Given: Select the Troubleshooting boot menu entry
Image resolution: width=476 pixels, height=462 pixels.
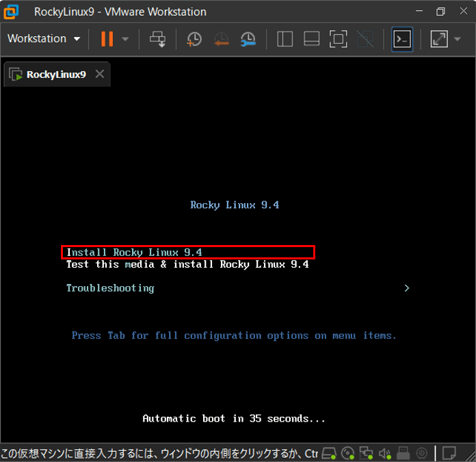Looking at the screenshot, I should pyautogui.click(x=110, y=288).
